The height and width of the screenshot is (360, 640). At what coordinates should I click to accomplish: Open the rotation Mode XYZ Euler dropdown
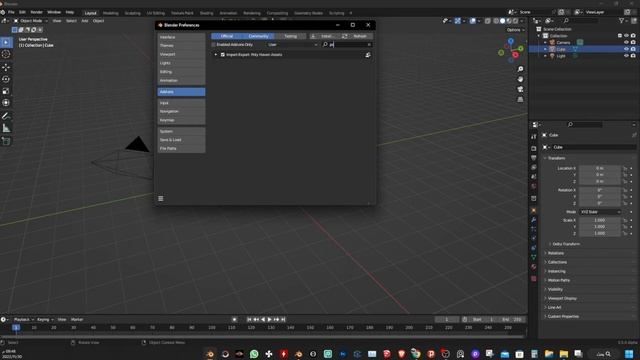600,212
